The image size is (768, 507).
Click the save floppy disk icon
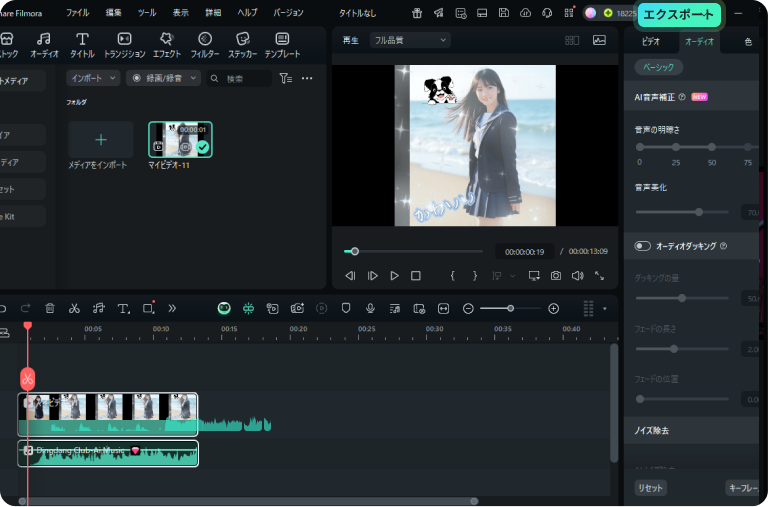(x=504, y=13)
